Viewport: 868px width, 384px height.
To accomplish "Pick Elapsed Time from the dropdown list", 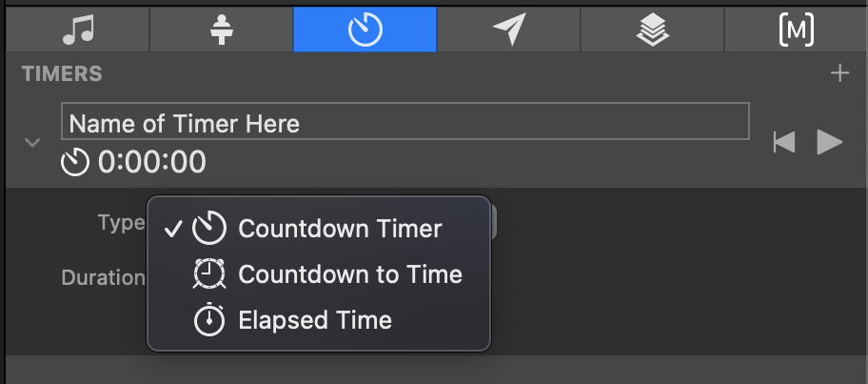I will click(x=314, y=320).
